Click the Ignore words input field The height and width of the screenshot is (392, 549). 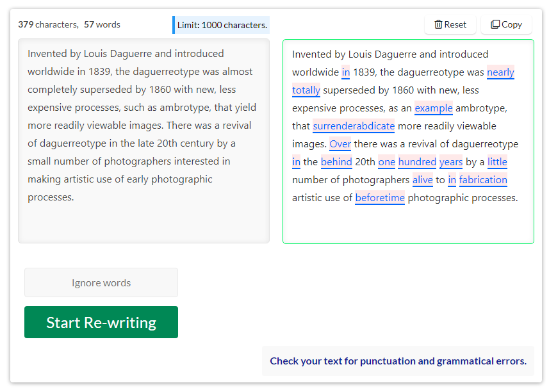[101, 282]
